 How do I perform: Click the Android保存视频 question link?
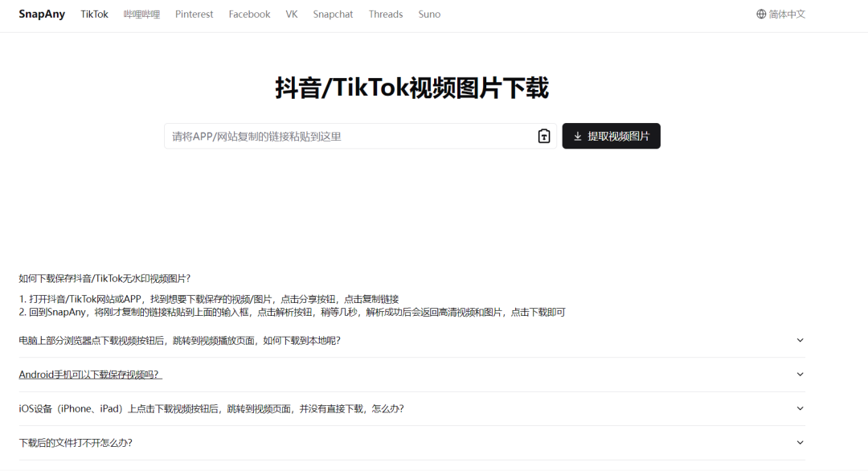pos(88,374)
